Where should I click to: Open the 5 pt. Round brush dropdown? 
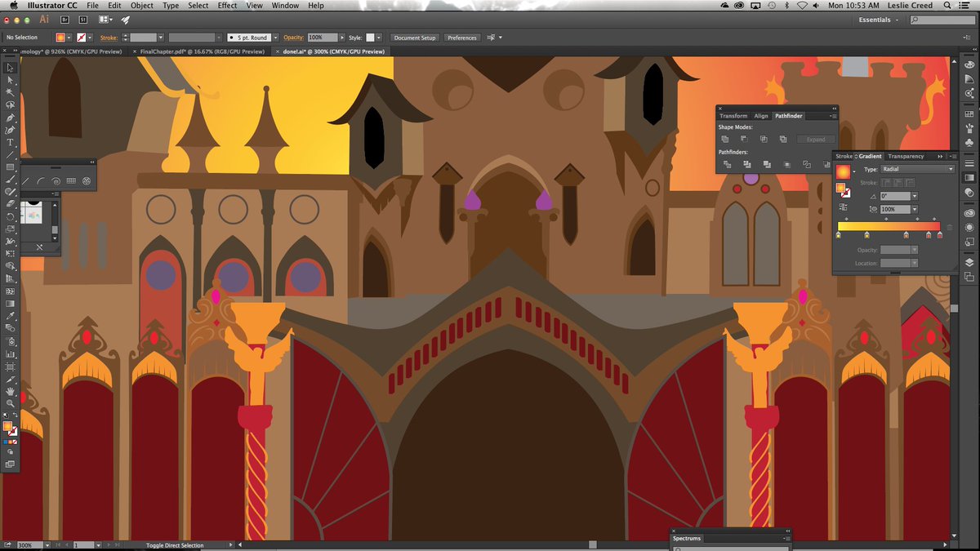(x=275, y=38)
